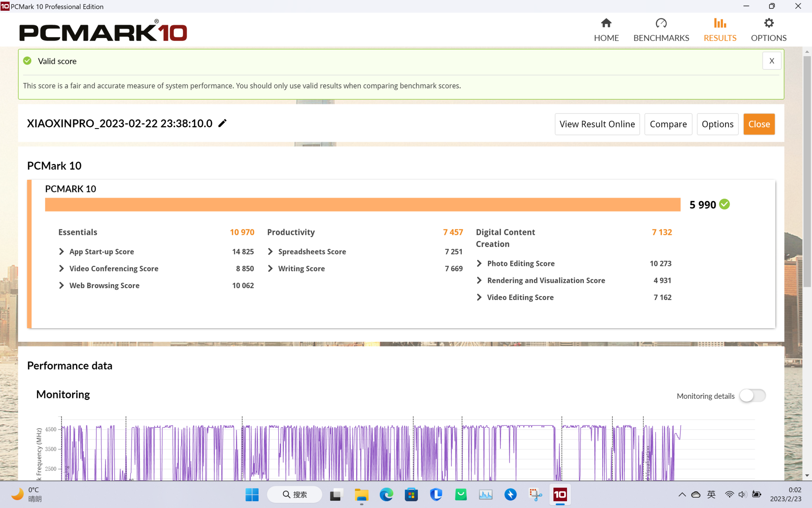Viewport: 812px width, 508px height.
Task: Open the Benchmarks gauge icon
Action: point(661,23)
